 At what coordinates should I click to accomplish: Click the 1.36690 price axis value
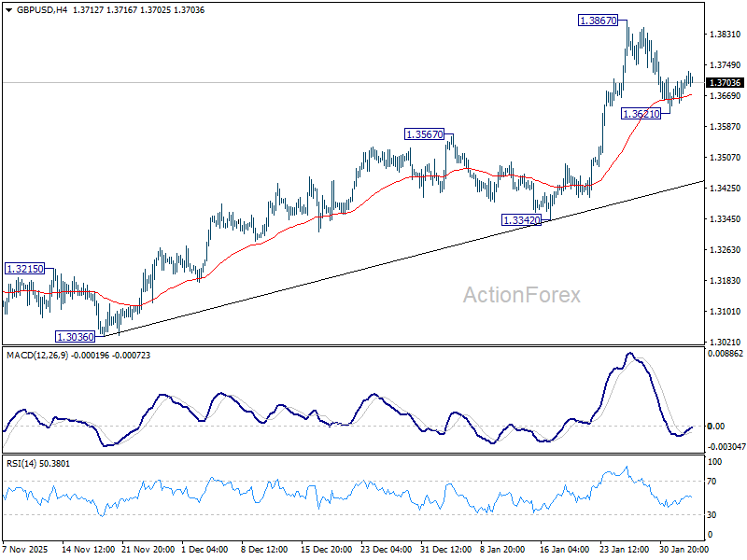[x=726, y=96]
